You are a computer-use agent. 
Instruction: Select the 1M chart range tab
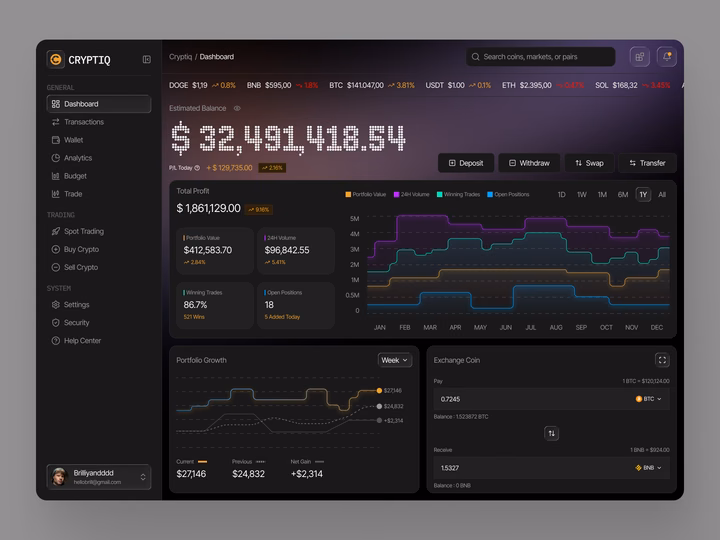602,194
